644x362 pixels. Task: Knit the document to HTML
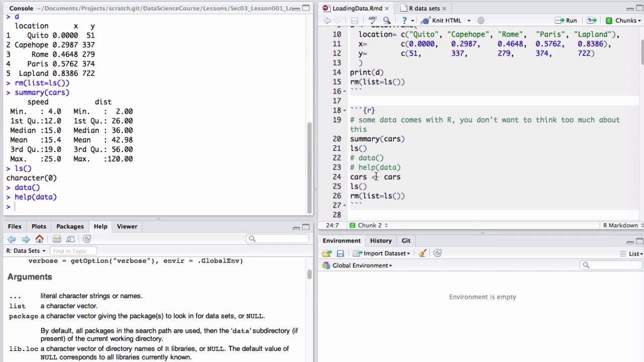pyautogui.click(x=441, y=21)
